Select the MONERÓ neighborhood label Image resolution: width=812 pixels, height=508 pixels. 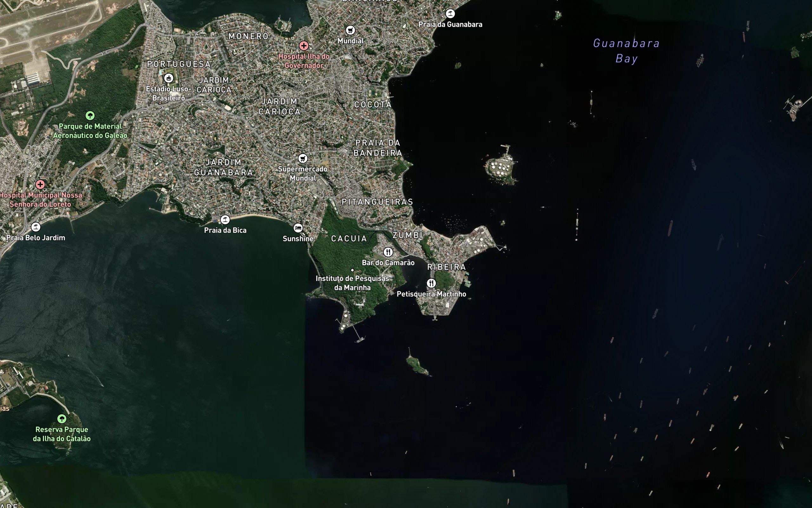click(x=249, y=36)
